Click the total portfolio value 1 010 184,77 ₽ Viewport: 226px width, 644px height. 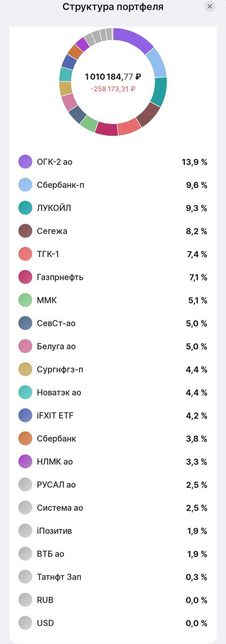(113, 77)
